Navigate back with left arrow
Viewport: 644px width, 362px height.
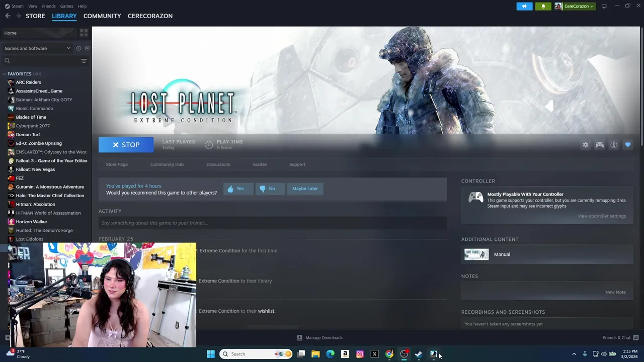point(8,16)
